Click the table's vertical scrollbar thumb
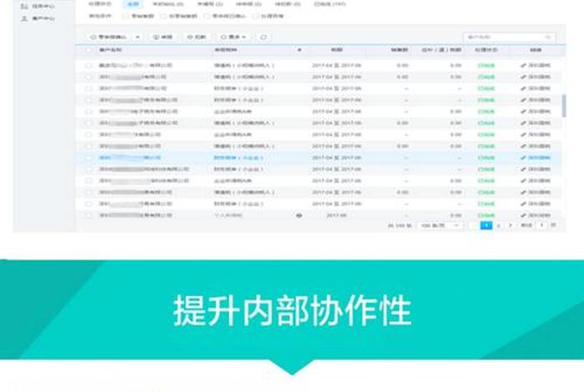 [564, 106]
